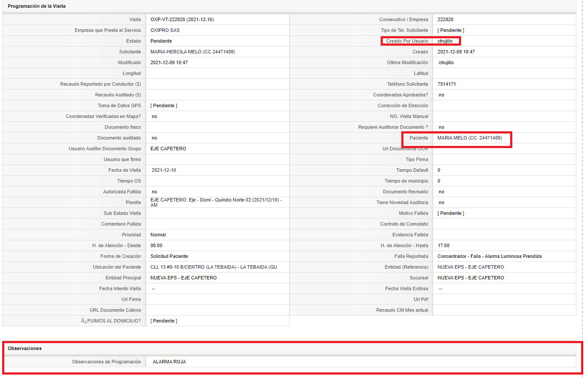Click Usuario Auditor Documento Grupo value EJE CAFETERO

point(168,149)
